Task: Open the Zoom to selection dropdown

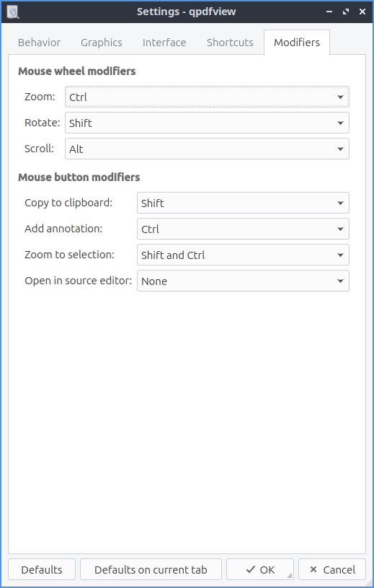Action: (x=243, y=255)
